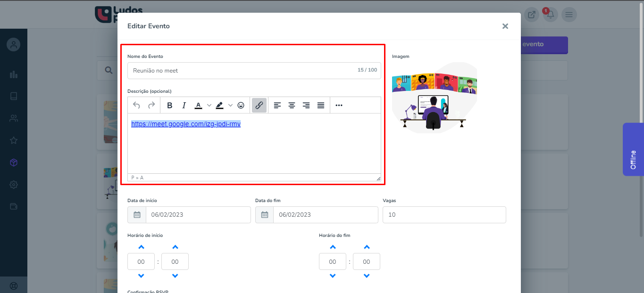Image resolution: width=644 pixels, height=293 pixels.
Task: Click the Ludos logo
Action: point(118,15)
